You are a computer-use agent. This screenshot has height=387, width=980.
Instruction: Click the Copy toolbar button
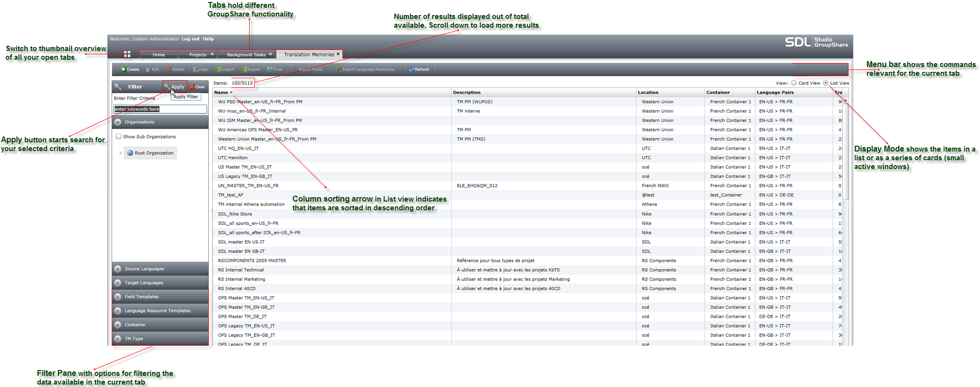tap(200, 69)
